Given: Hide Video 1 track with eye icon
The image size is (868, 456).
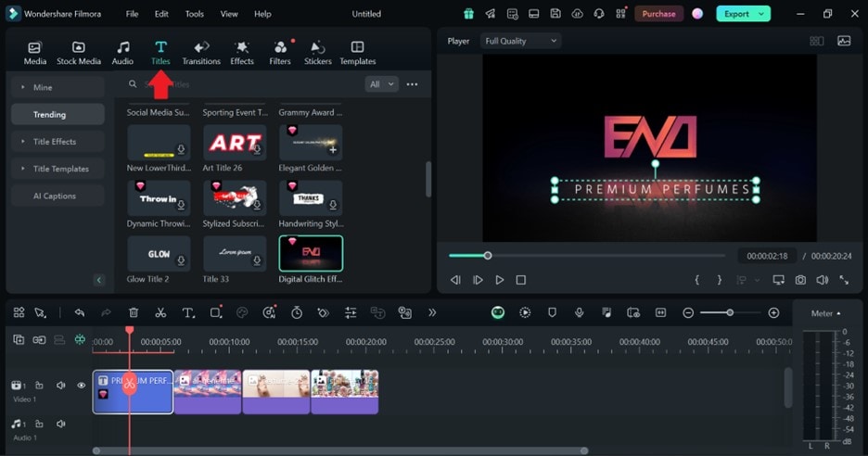Looking at the screenshot, I should click(x=82, y=386).
